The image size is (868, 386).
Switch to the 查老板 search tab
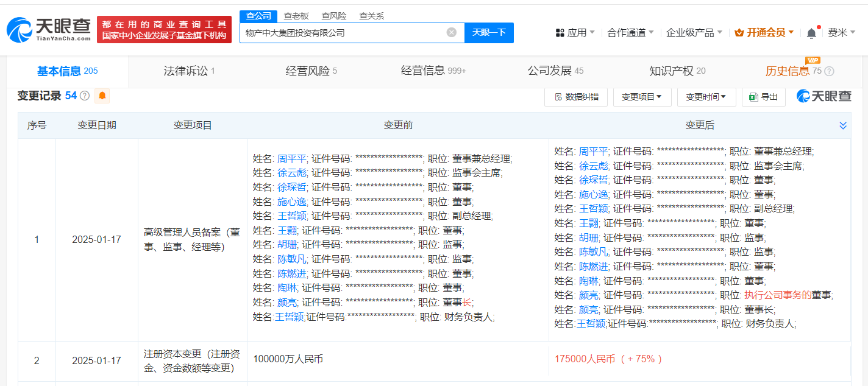pos(296,16)
